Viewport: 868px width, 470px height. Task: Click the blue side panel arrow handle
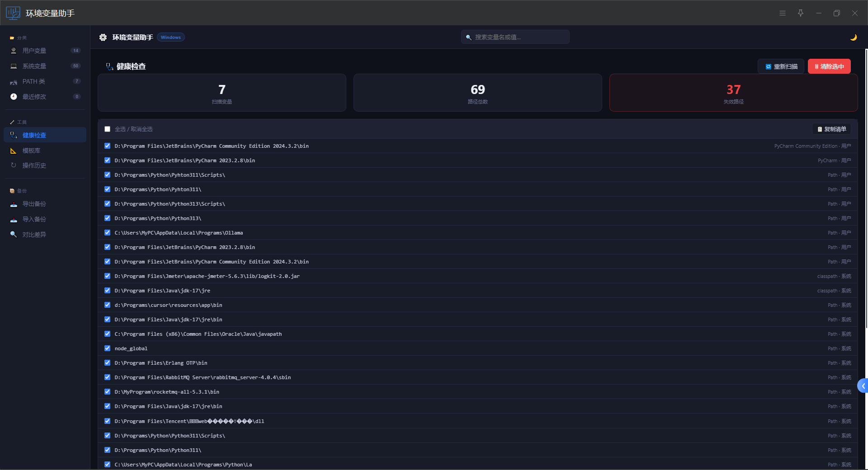(x=863, y=386)
